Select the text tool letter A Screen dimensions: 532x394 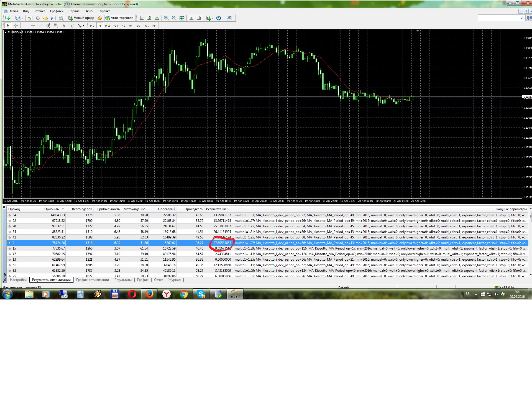[x=64, y=26]
